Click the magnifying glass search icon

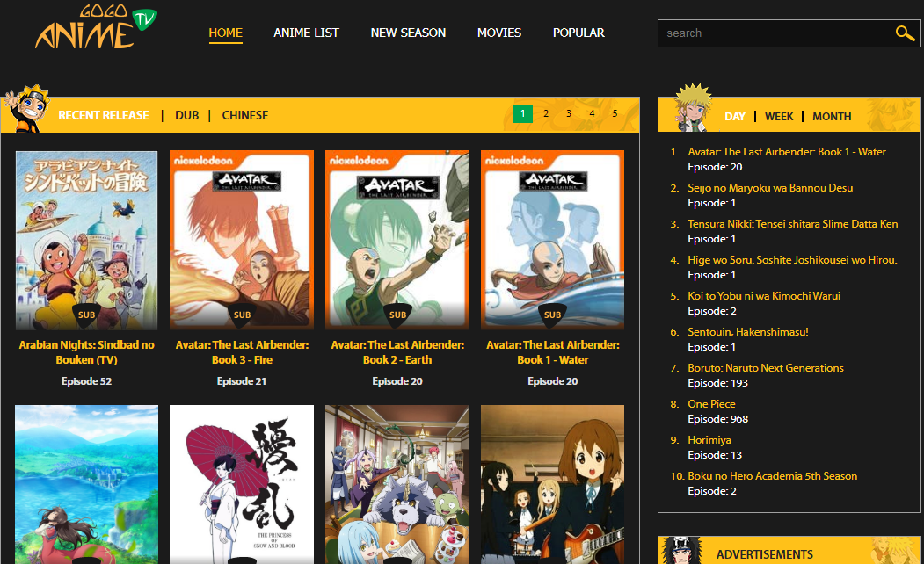point(905,33)
